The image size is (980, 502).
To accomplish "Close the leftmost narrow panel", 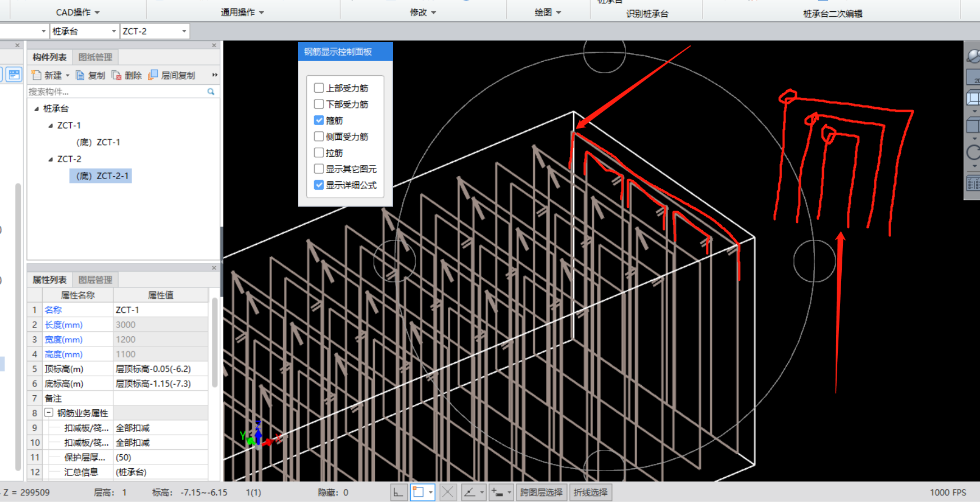I will tap(17, 45).
